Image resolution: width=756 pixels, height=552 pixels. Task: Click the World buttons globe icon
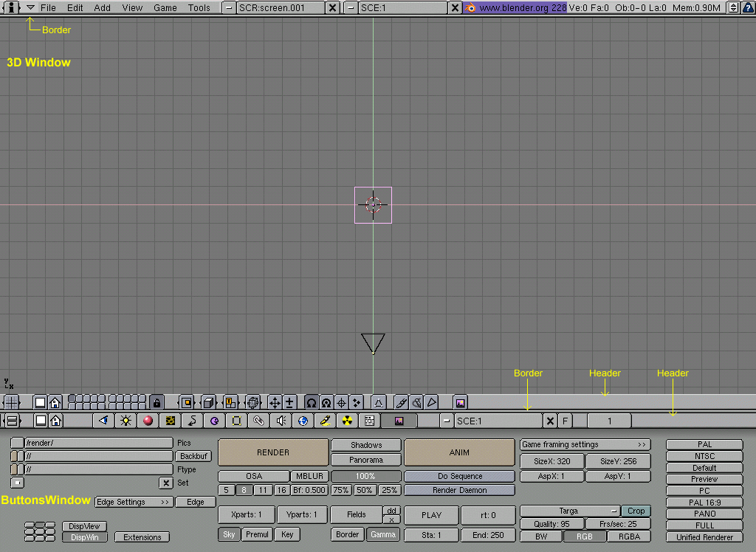pyautogui.click(x=303, y=421)
